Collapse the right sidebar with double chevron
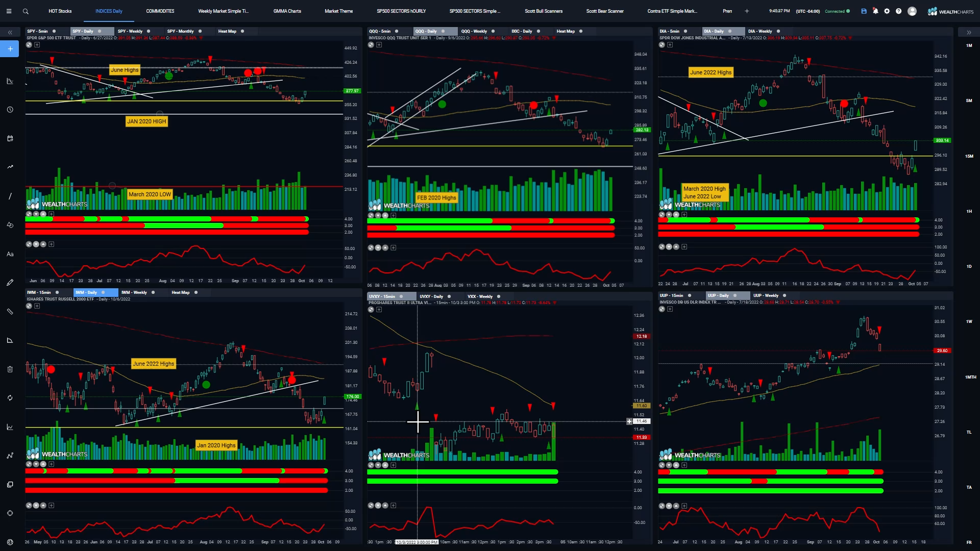The width and height of the screenshot is (980, 551). pyautogui.click(x=969, y=32)
